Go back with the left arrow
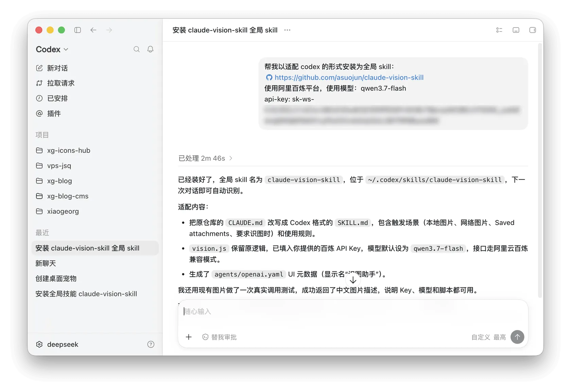The image size is (571, 392). tap(93, 30)
